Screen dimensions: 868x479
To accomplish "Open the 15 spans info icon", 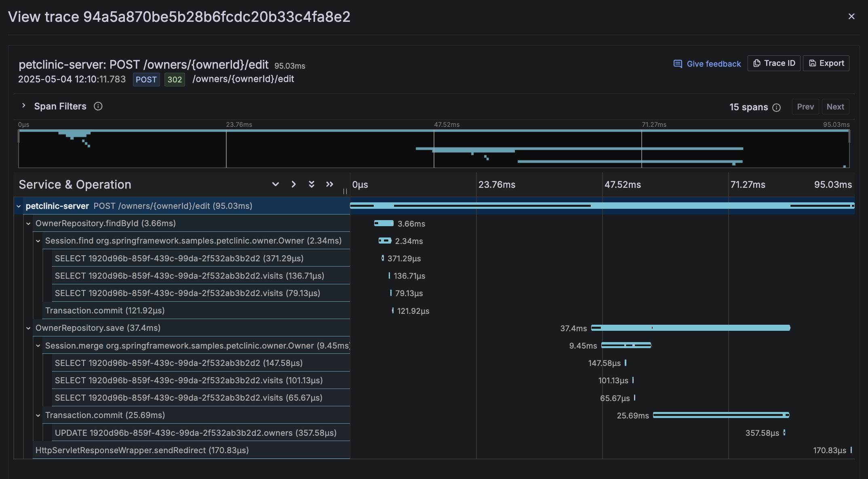I will [x=777, y=107].
